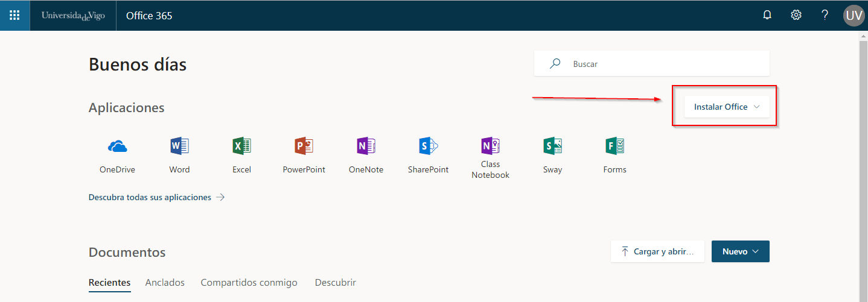Open the UV account avatar menu

click(x=854, y=15)
